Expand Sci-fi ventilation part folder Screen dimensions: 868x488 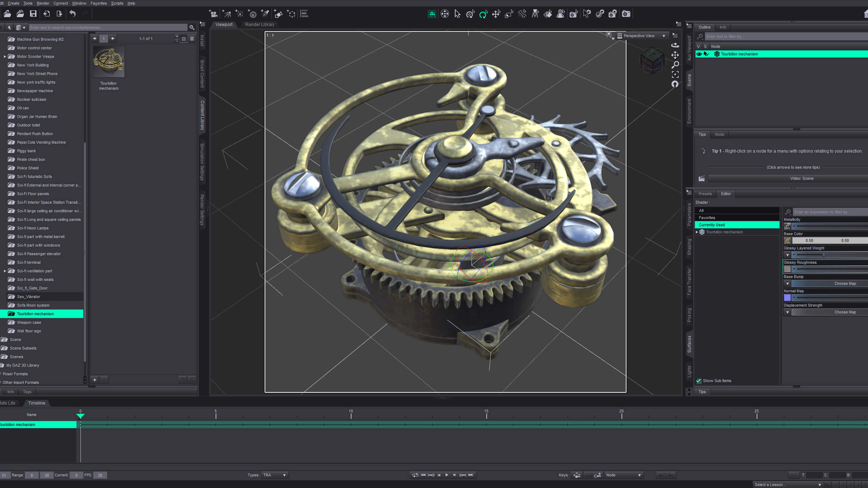[5, 271]
